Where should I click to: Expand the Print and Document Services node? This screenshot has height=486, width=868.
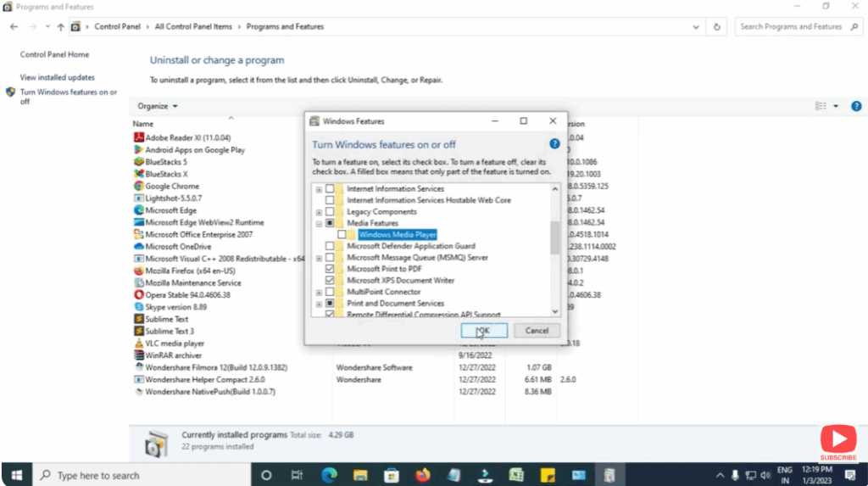319,304
